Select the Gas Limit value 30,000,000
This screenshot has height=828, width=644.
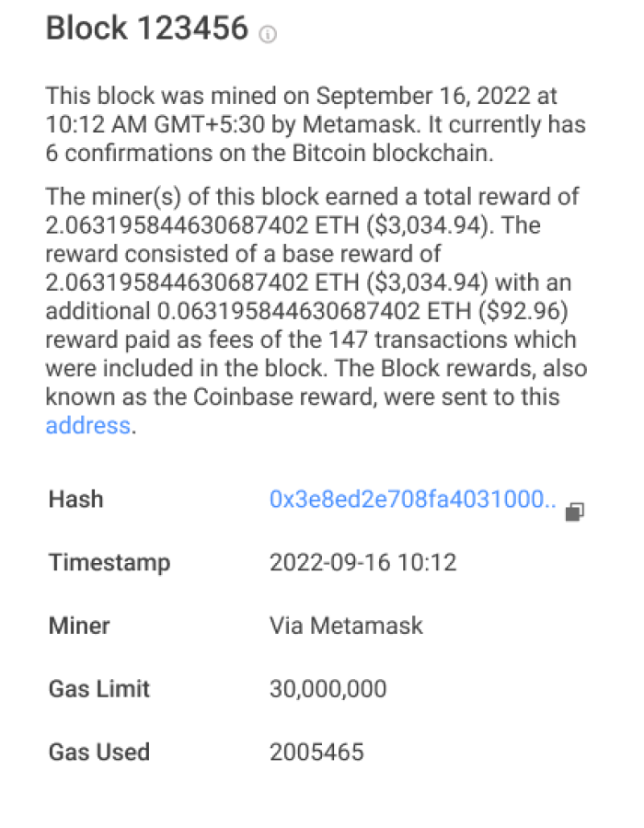(x=328, y=688)
